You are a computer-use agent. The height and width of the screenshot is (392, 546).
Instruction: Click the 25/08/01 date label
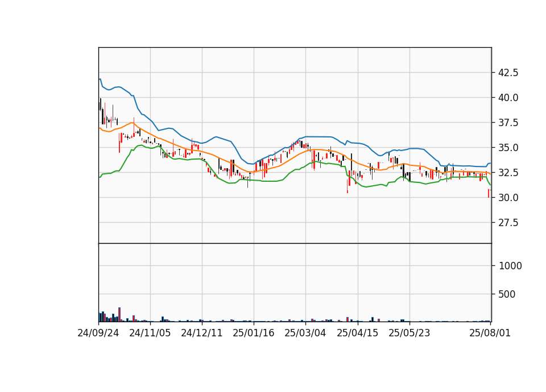click(x=490, y=333)
